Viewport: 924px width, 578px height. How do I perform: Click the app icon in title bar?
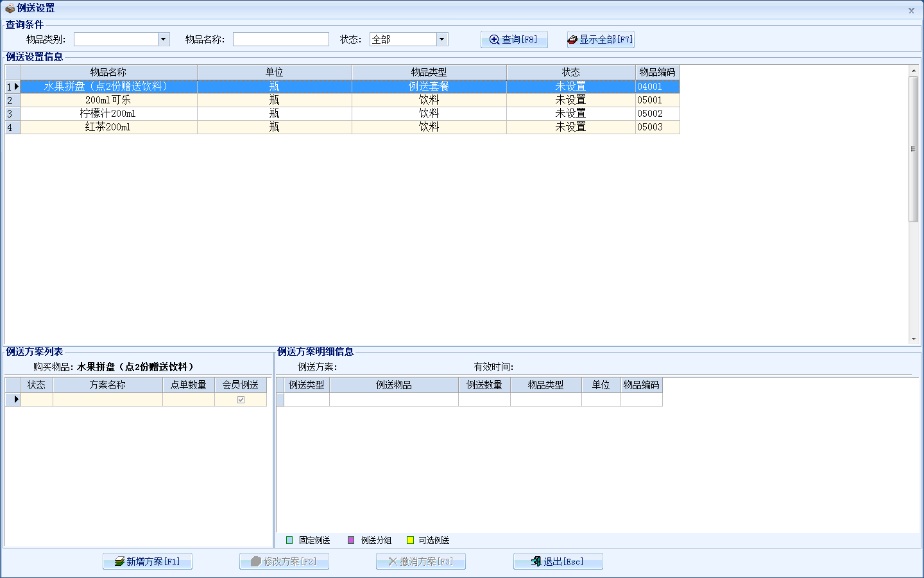tap(10, 8)
